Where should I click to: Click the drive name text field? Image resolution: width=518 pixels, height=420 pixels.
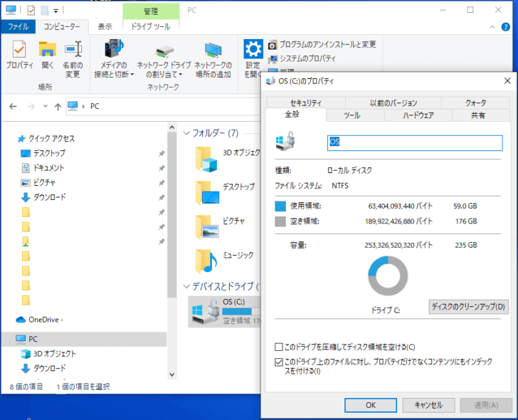pyautogui.click(x=414, y=142)
